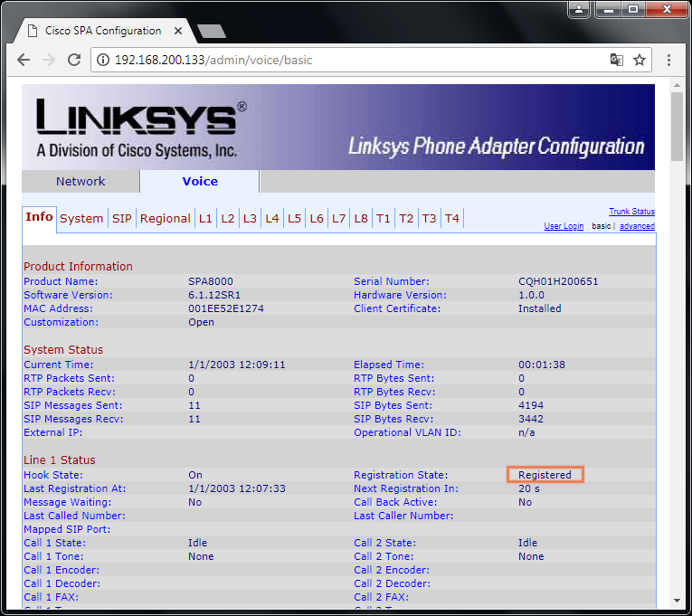Go to line L2 settings
The image size is (692, 616).
coord(228,218)
